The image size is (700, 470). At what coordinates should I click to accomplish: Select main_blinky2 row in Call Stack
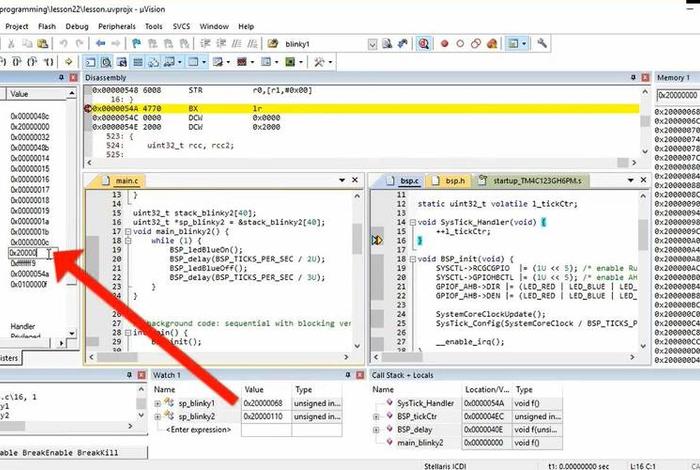pyautogui.click(x=467, y=443)
